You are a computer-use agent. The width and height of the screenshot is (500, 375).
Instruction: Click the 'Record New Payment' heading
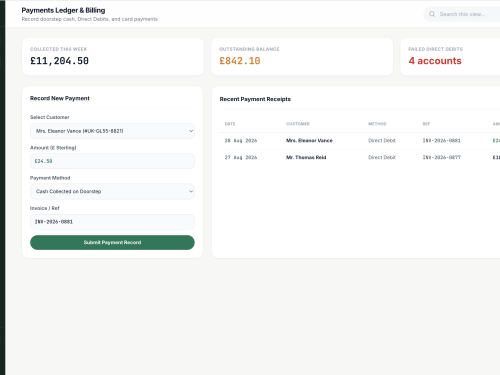click(x=60, y=98)
